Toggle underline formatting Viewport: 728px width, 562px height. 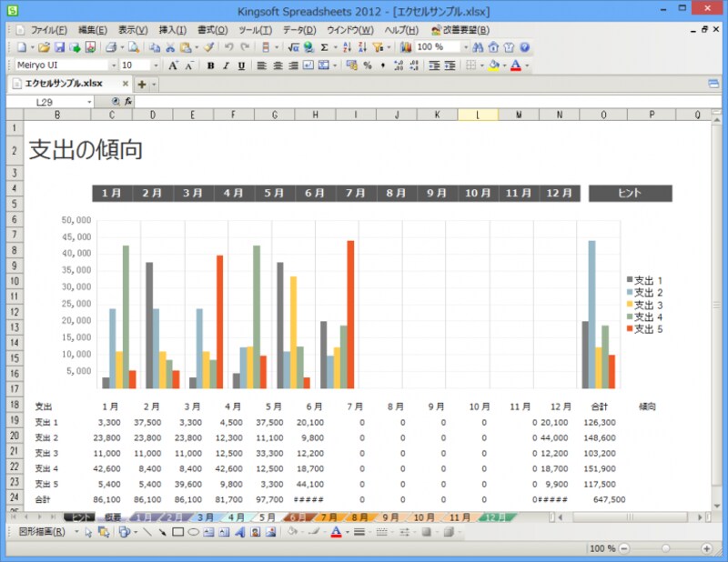click(240, 65)
